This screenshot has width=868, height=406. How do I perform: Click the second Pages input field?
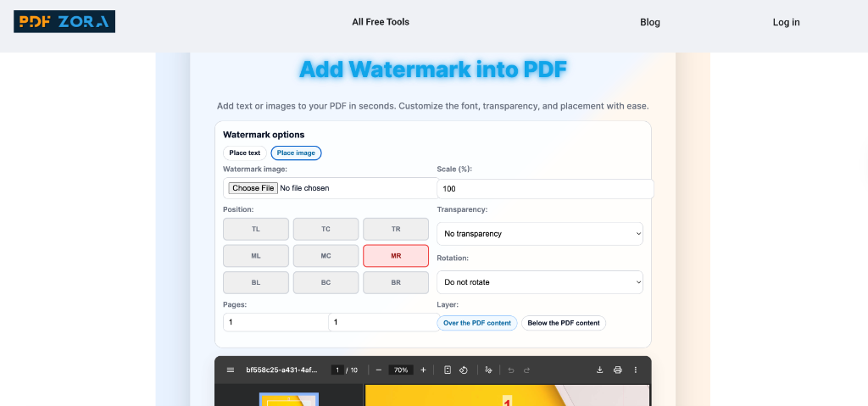point(384,322)
